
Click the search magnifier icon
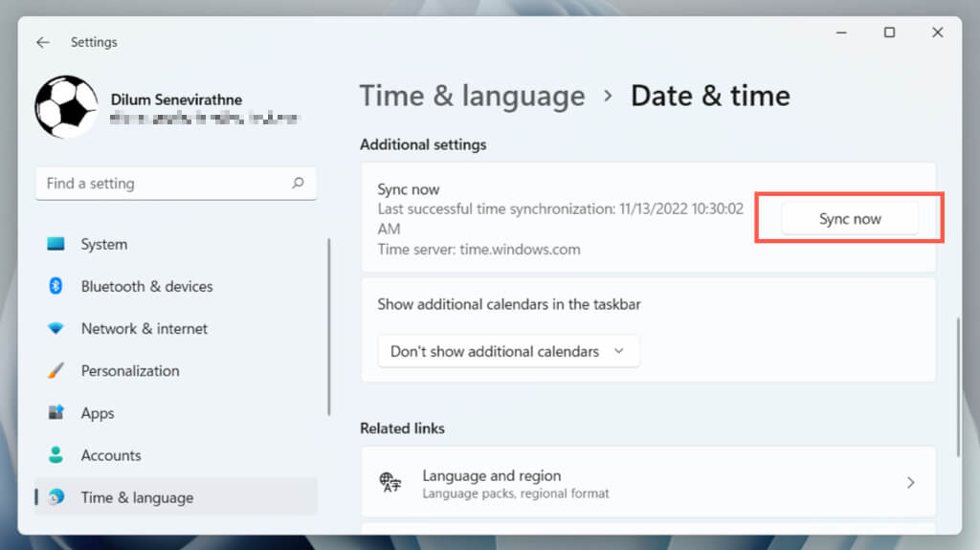coord(298,183)
